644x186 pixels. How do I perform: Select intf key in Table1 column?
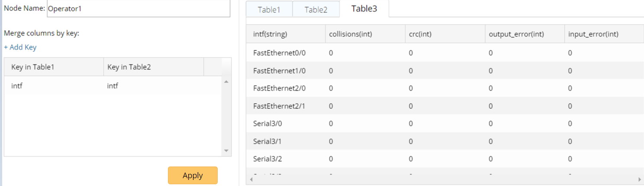pos(17,86)
